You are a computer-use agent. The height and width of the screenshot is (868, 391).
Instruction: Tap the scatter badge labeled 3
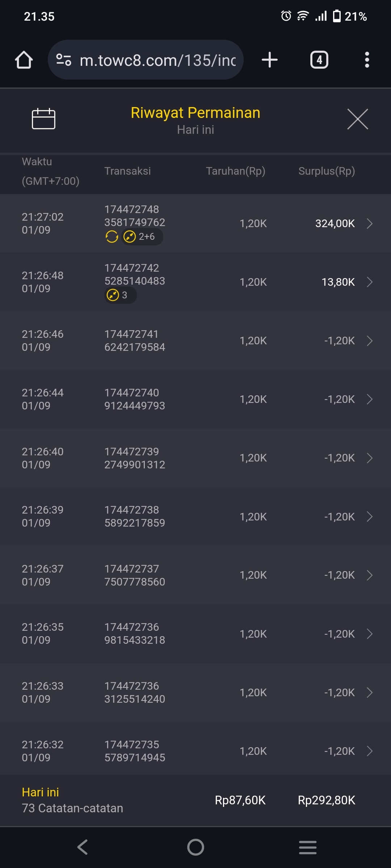(120, 295)
